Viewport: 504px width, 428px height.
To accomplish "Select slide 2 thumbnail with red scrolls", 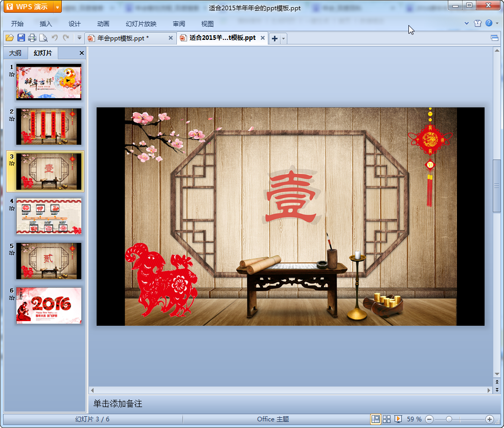I will [49, 126].
